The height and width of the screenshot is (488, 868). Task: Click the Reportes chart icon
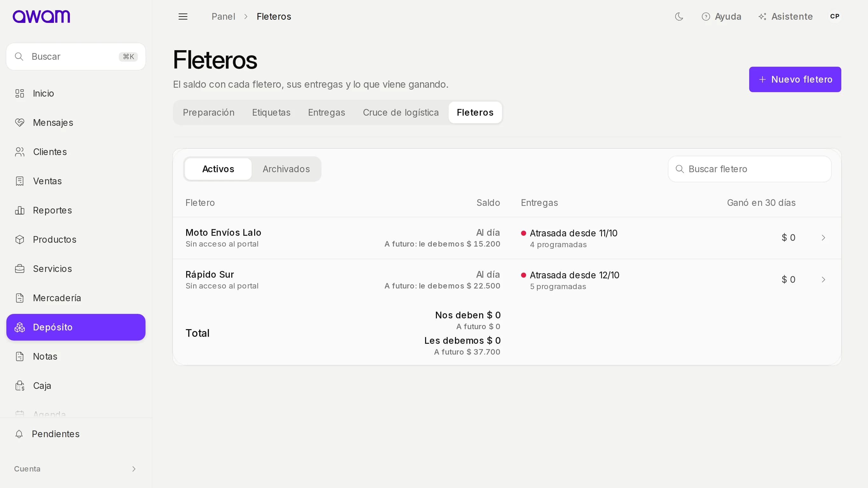click(20, 210)
